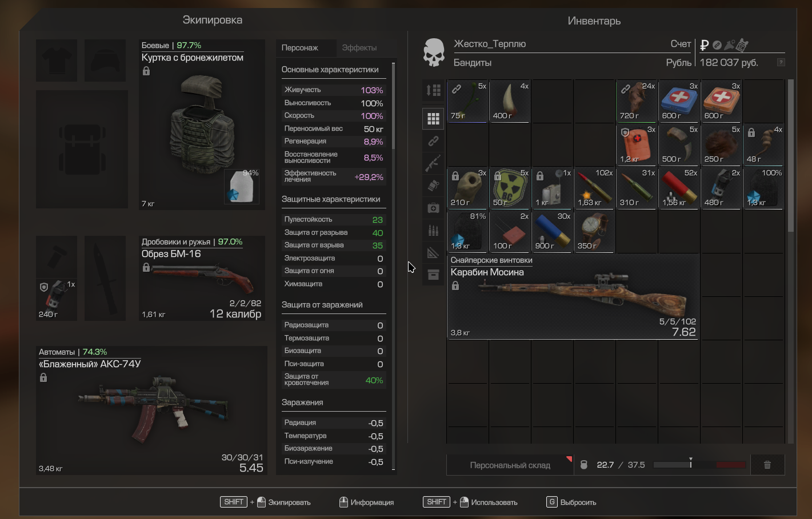This screenshot has height=519, width=812.
Task: Select the Карабин Мосина sniper rifle
Action: coord(573,296)
